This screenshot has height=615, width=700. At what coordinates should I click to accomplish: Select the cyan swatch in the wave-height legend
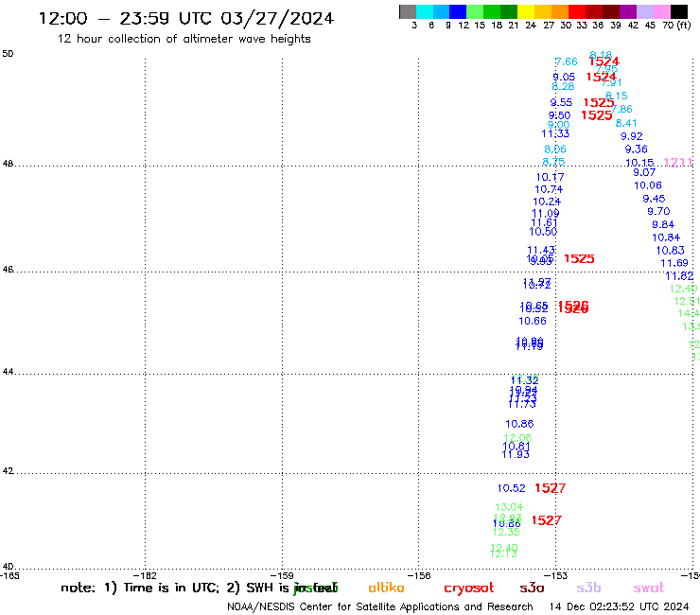coord(425,11)
